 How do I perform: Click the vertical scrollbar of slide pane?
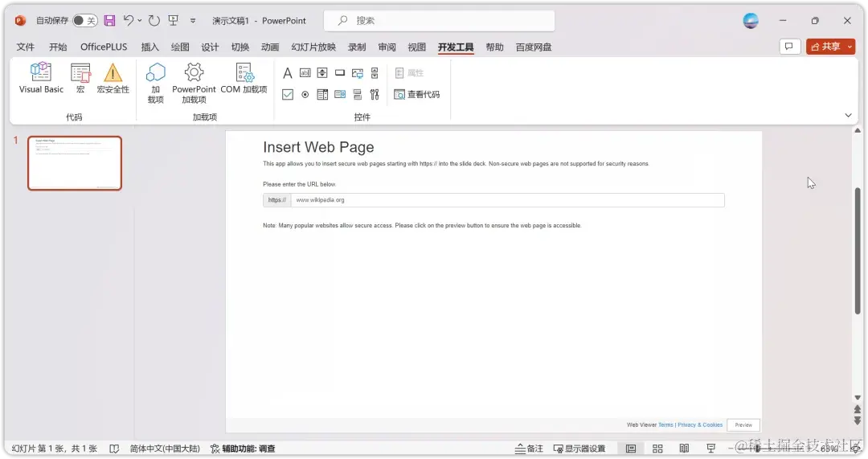coord(858,251)
